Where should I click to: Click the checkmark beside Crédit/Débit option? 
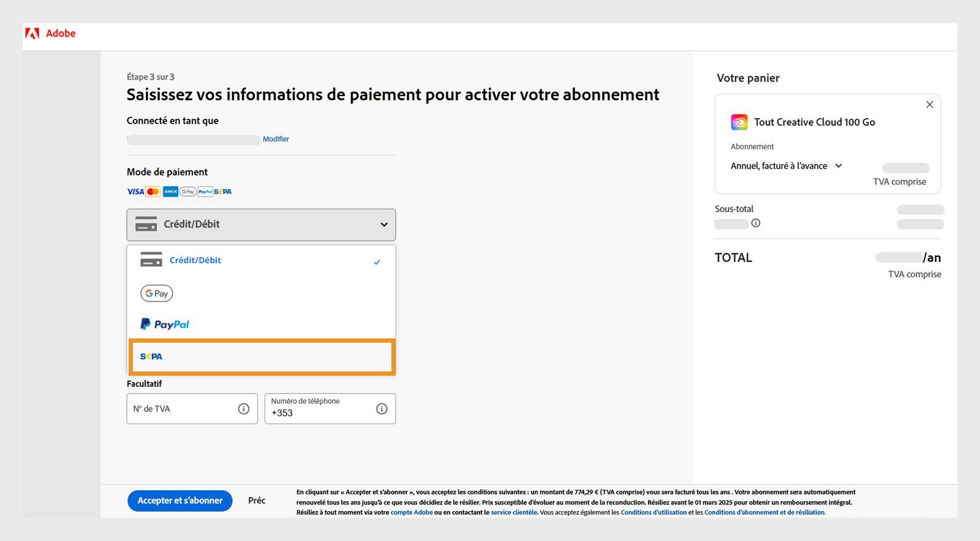click(377, 262)
